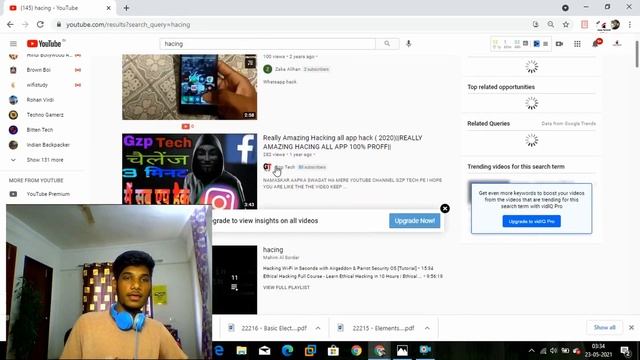
Task: Expand options for '22216 - Basic Elect...pdf' download
Action: pyautogui.click(x=318, y=328)
